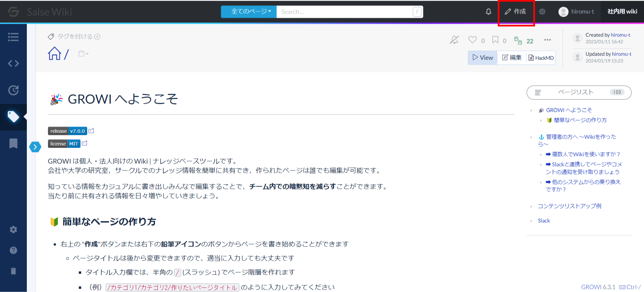Open the page tree list in sidebar
Image resolution: width=644 pixels, height=292 pixels.
tap(13, 37)
